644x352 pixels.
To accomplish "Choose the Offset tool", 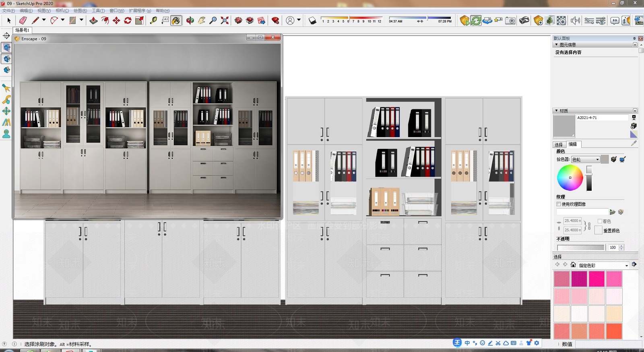I will 105,21.
